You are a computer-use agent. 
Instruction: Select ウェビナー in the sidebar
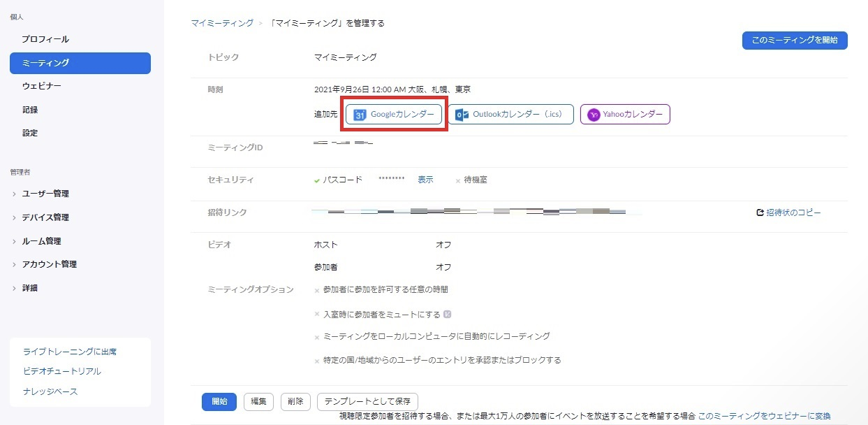(42, 86)
